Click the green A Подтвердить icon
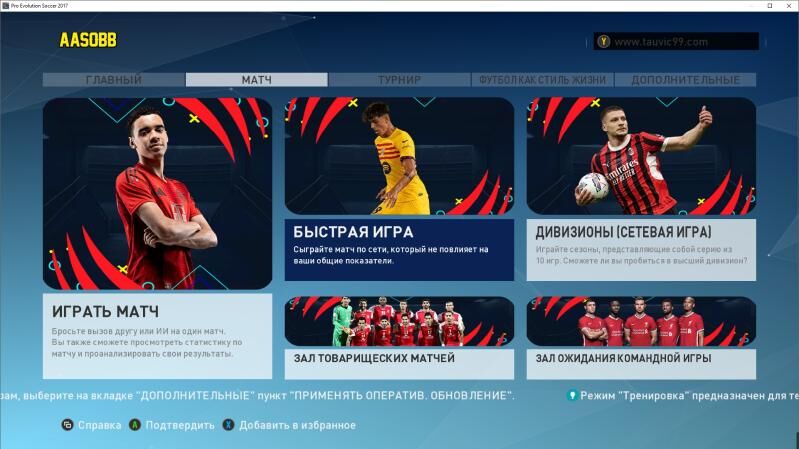Viewport: 799px width, 449px height. click(135, 425)
